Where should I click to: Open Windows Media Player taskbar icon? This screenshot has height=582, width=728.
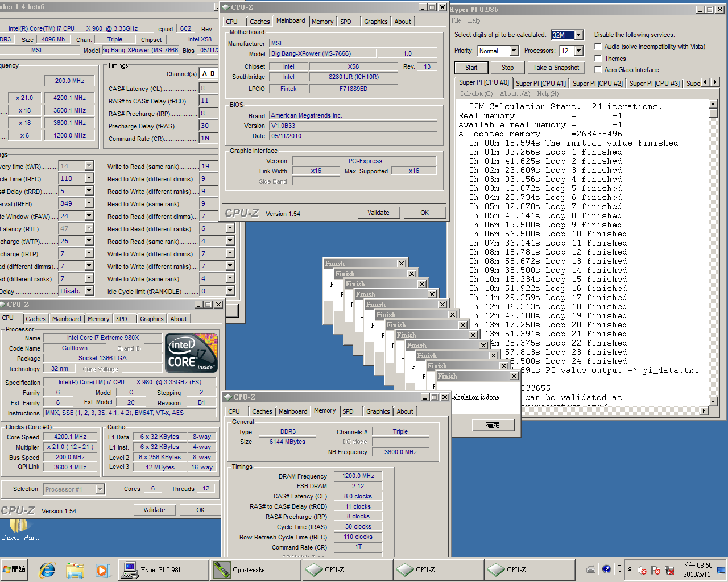point(102,569)
